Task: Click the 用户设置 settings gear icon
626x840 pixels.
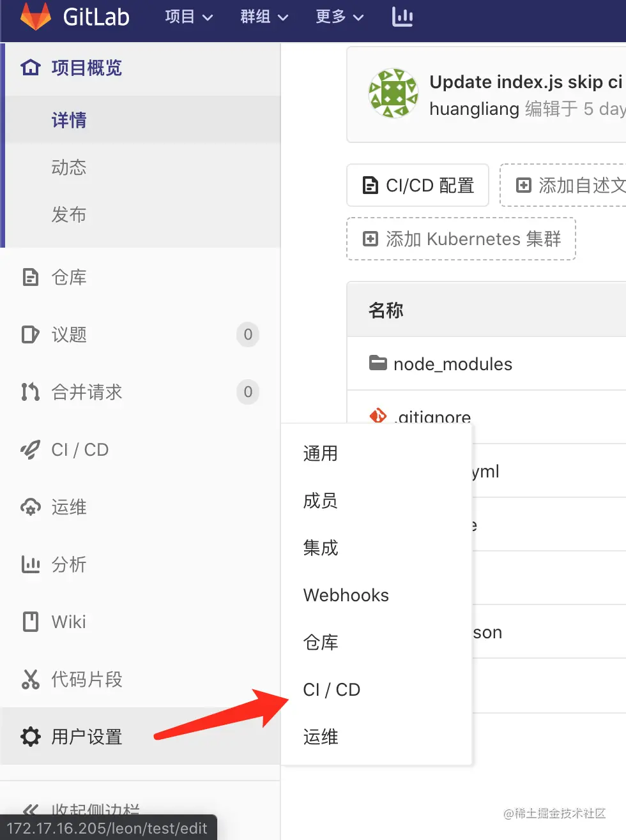Action: 30,737
